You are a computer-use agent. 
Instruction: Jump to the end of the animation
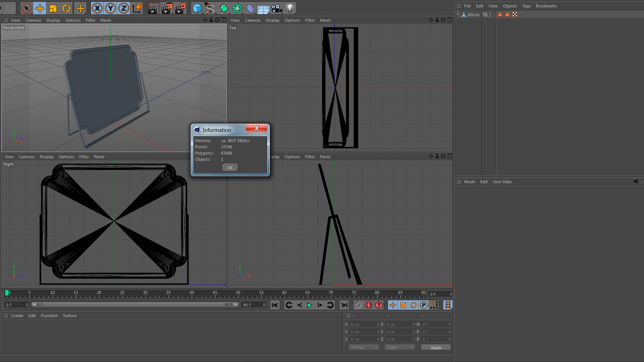344,305
